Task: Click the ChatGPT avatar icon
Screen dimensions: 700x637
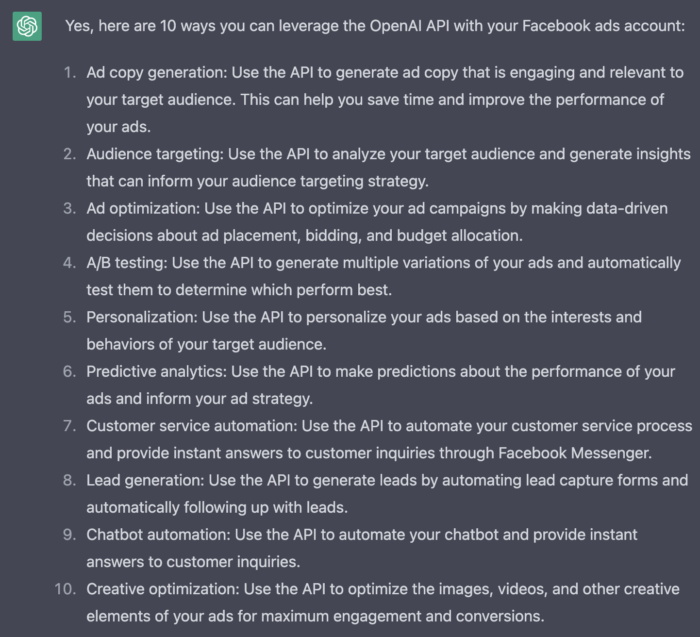Action: coord(27,26)
